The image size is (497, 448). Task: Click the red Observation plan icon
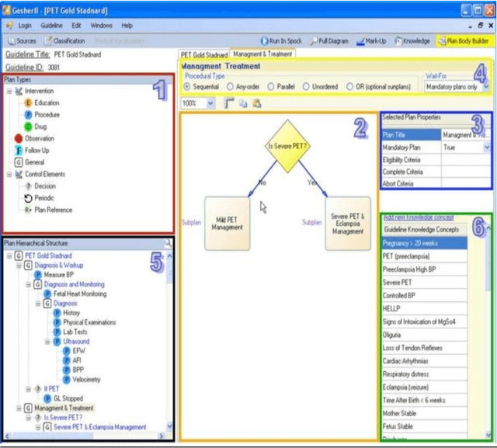[x=19, y=138]
